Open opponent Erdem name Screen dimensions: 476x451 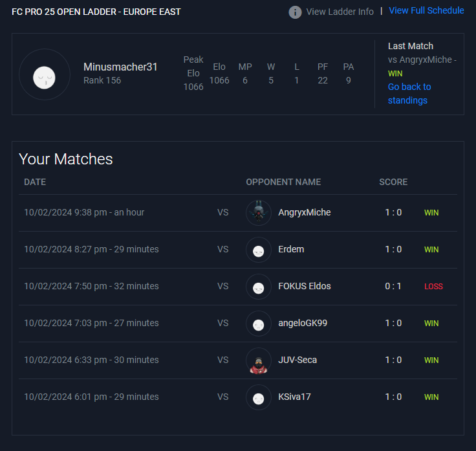point(291,249)
